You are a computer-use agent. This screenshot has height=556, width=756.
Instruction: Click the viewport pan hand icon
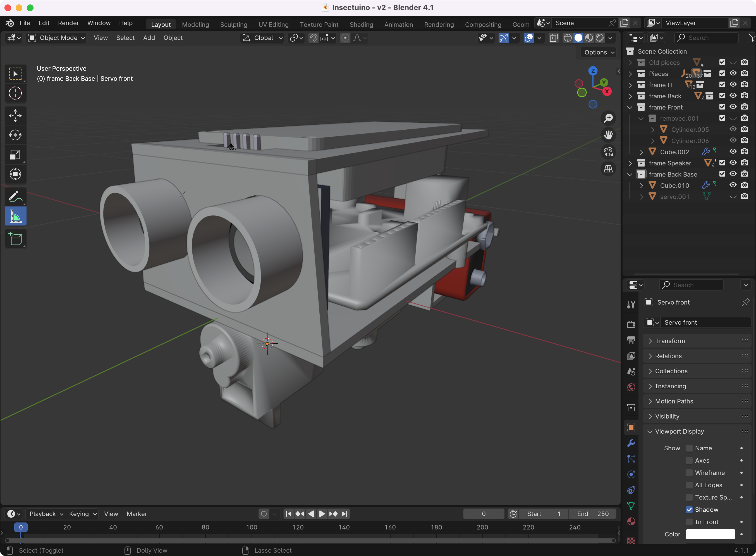608,135
